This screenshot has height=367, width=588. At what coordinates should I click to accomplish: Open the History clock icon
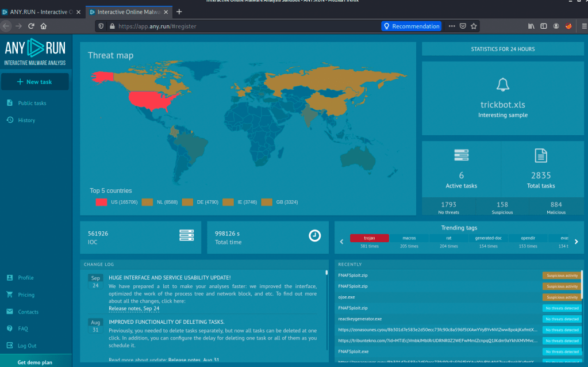[x=10, y=120]
